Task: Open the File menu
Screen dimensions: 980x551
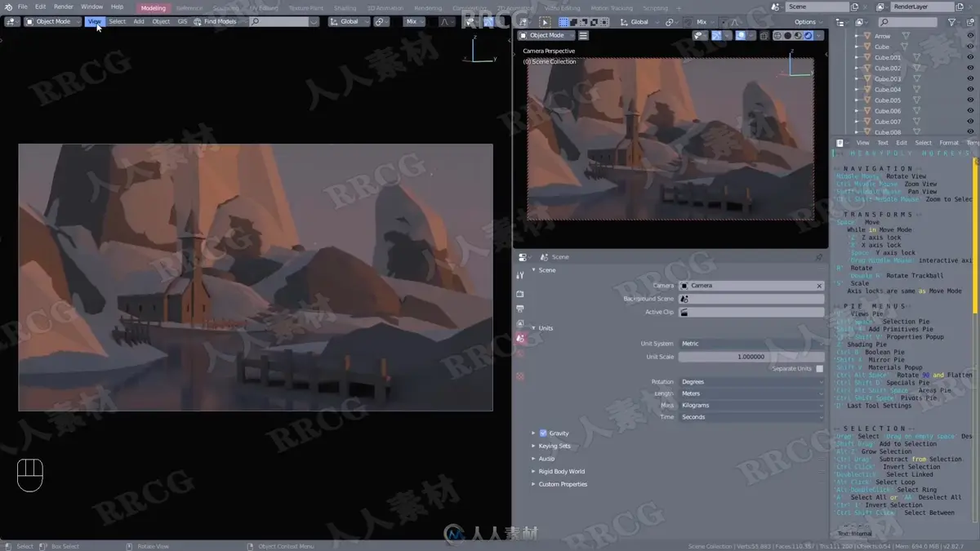Action: pos(23,7)
